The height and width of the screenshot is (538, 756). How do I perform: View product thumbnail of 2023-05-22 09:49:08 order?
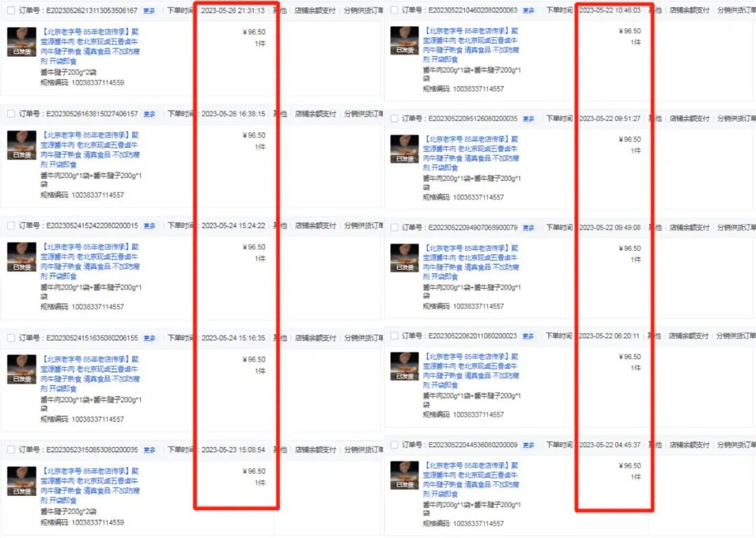point(405,258)
